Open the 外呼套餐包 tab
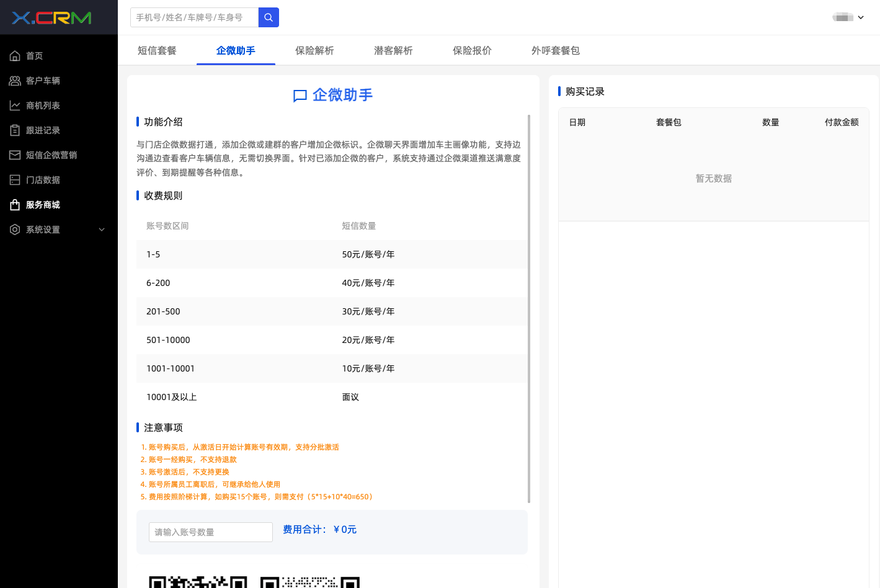 point(556,50)
